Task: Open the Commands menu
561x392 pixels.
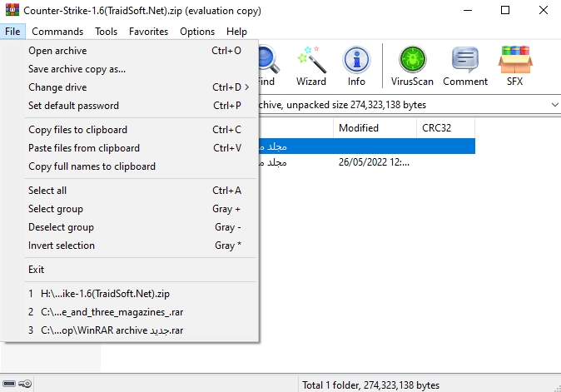Action: (x=57, y=32)
